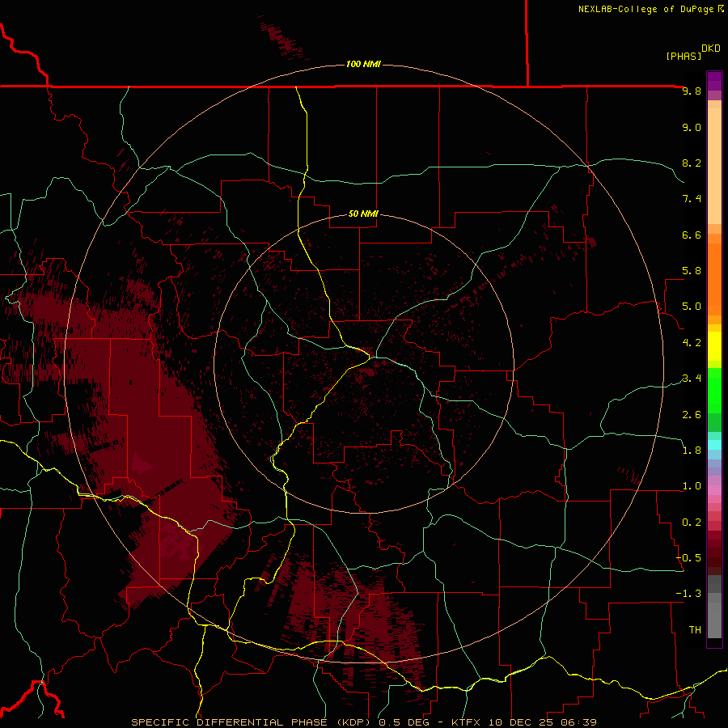This screenshot has height=728, width=728.
Task: Click the 3.4 legend value
Action: (x=692, y=379)
